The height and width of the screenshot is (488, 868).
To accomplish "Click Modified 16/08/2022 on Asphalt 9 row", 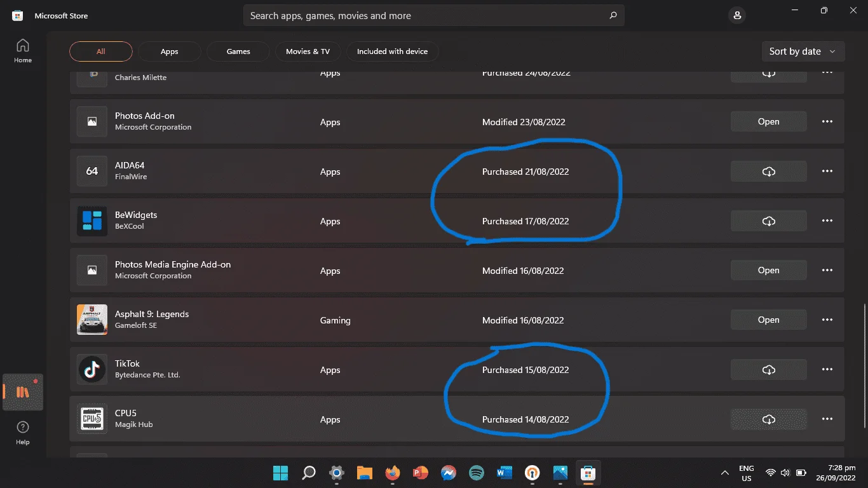I will [523, 320].
